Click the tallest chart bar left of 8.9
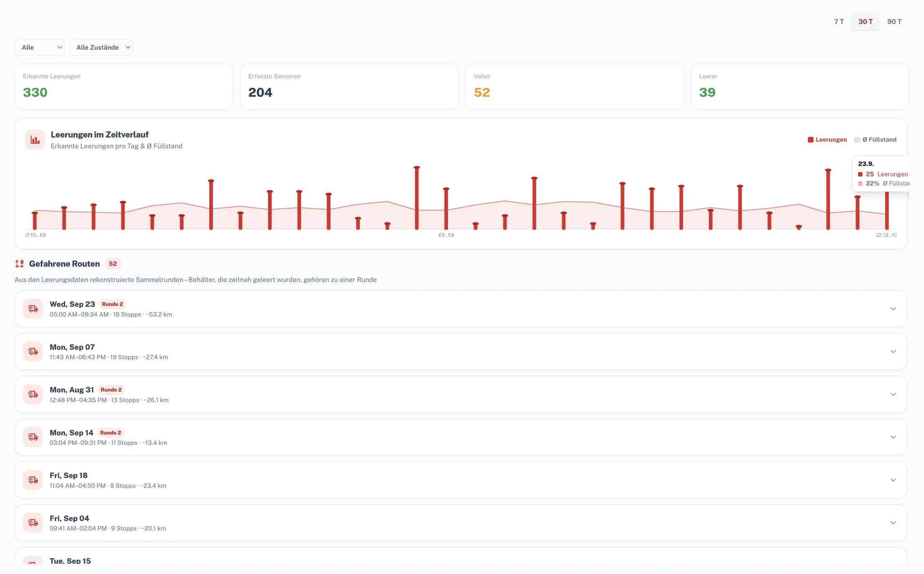The height and width of the screenshot is (574, 924). pyautogui.click(x=417, y=198)
